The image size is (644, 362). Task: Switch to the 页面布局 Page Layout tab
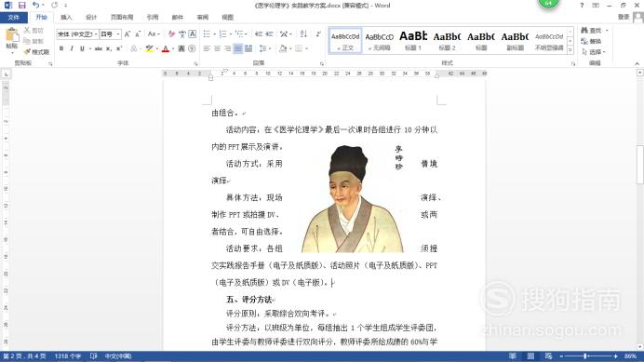122,18
